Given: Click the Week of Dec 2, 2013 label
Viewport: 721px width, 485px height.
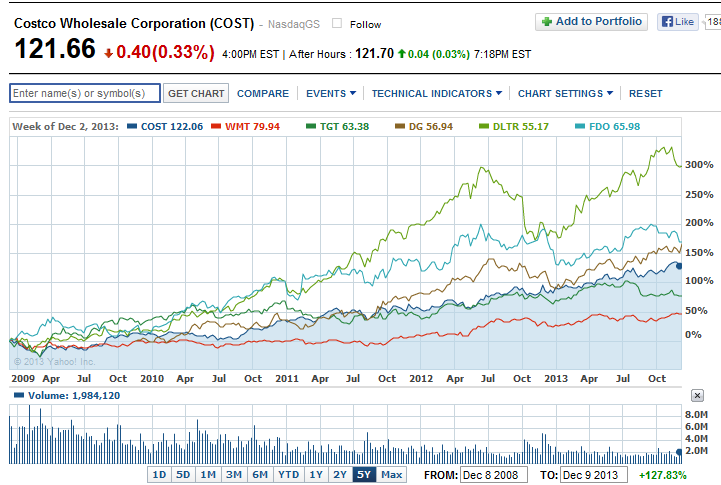Looking at the screenshot, I should coord(65,126).
